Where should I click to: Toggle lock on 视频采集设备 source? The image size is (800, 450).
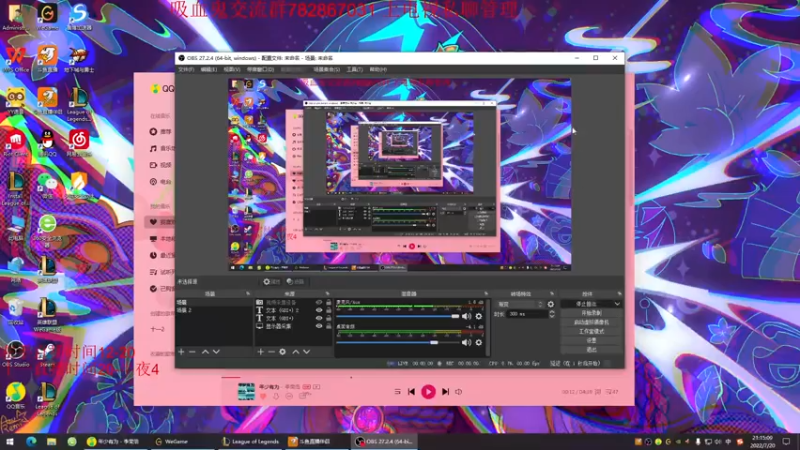click(x=329, y=302)
